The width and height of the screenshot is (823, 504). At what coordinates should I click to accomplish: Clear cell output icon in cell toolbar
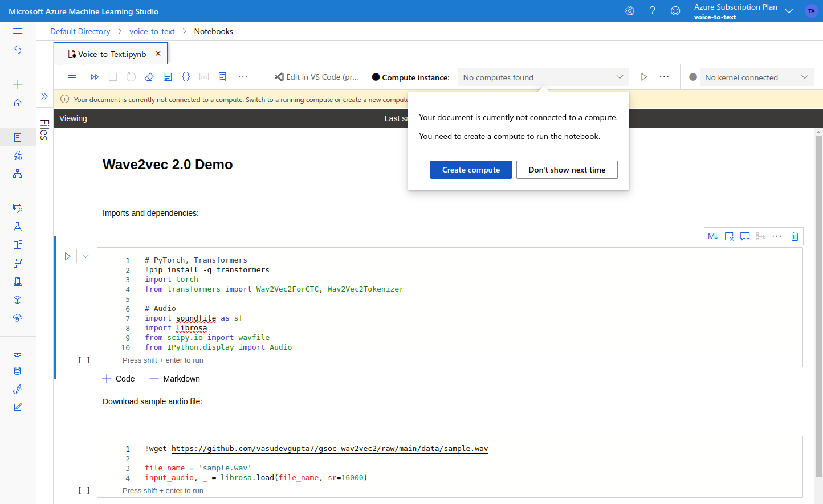(729, 236)
